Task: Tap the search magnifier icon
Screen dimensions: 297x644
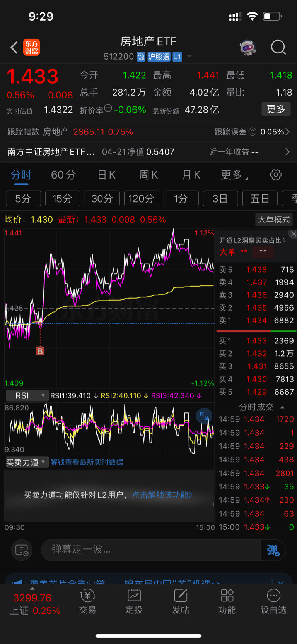Action: pos(278,48)
